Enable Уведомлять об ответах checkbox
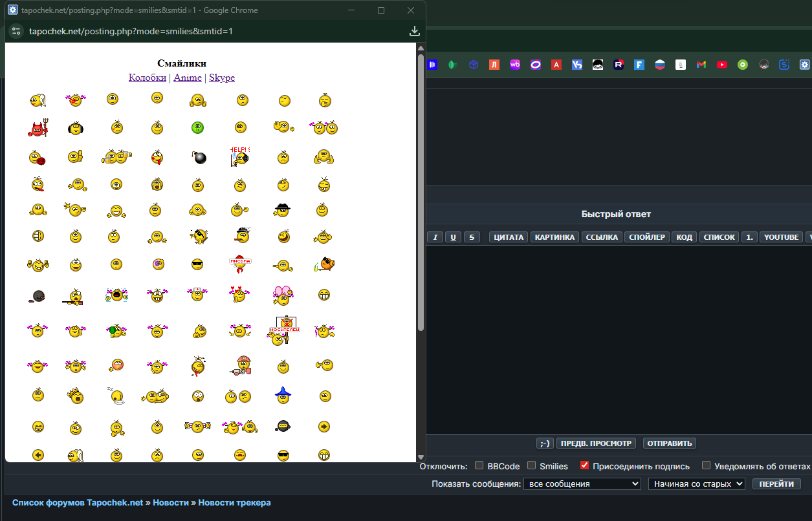The width and height of the screenshot is (812, 521). click(707, 465)
